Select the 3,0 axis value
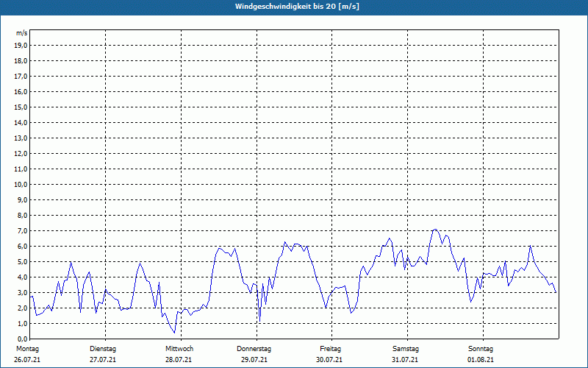Image resolution: width=588 pixels, height=368 pixels. pyautogui.click(x=22, y=292)
